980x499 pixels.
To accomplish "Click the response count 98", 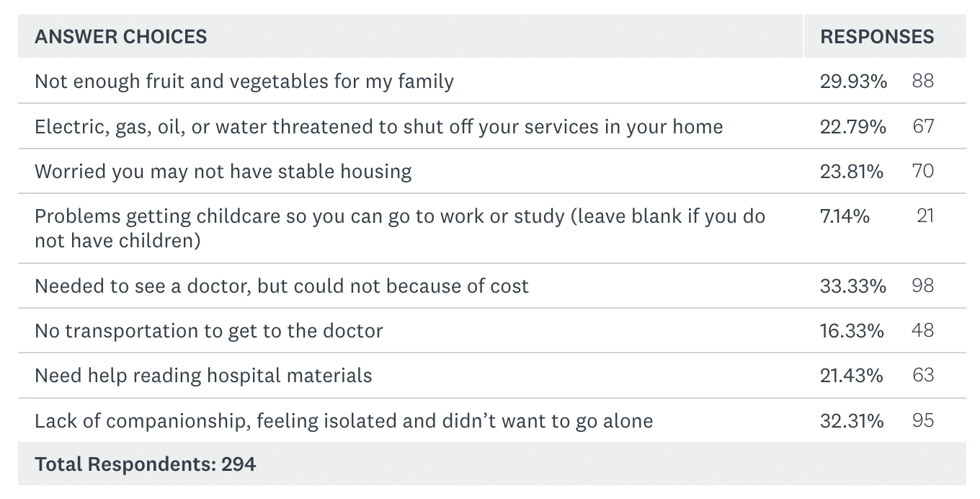I will [922, 286].
